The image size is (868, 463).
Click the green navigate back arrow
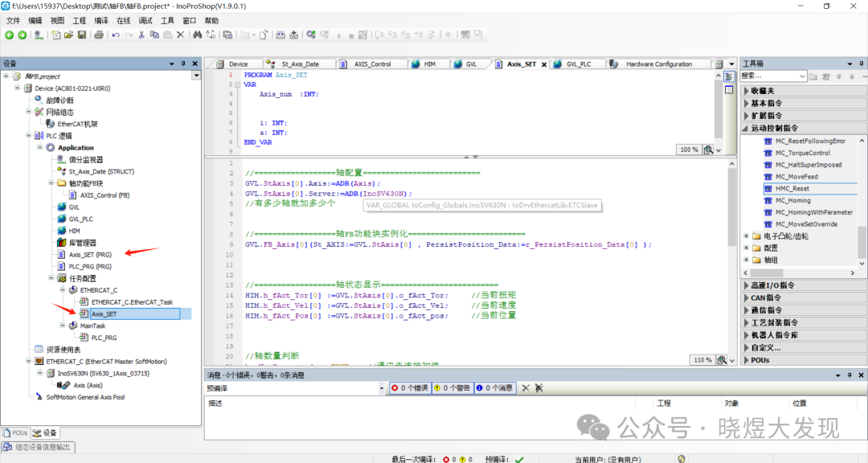tap(9, 35)
